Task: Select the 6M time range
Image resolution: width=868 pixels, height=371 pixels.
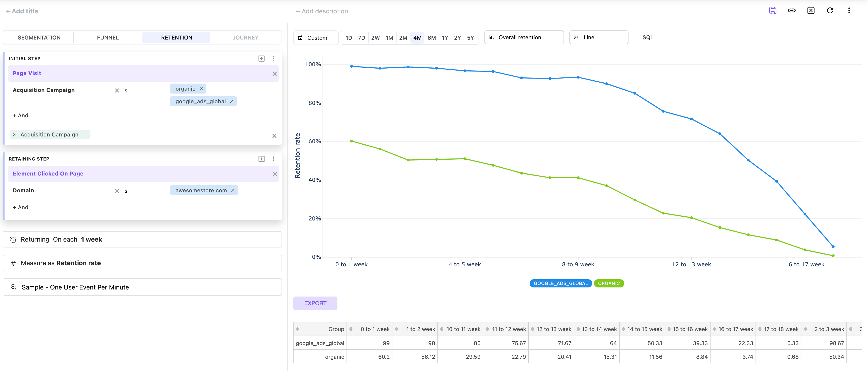Action: tap(431, 37)
